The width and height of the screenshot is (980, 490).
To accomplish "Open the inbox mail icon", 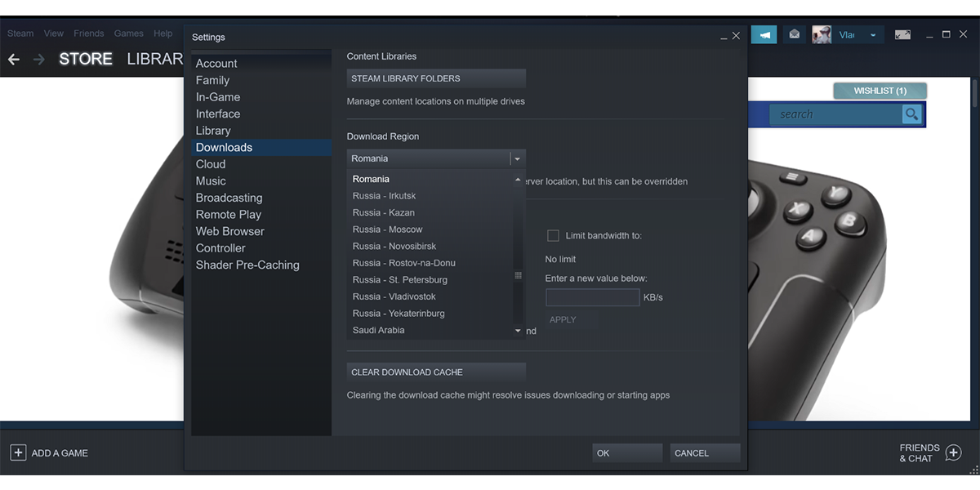I will tap(793, 34).
